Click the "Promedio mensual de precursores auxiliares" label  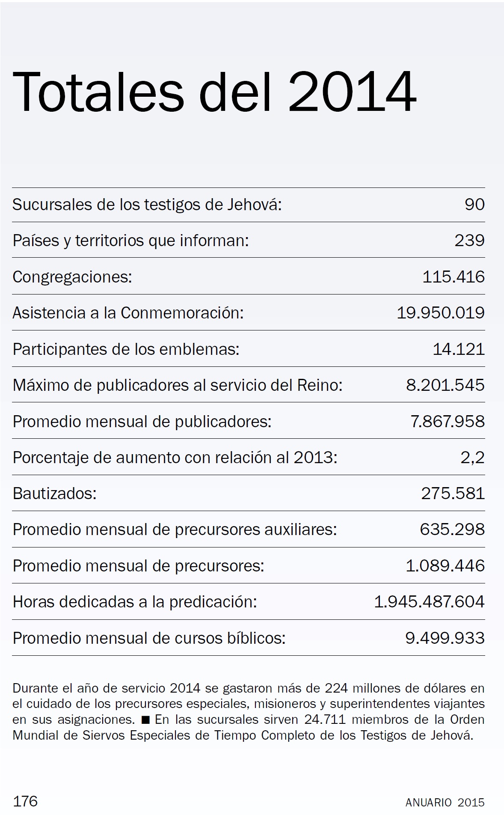pyautogui.click(x=175, y=530)
